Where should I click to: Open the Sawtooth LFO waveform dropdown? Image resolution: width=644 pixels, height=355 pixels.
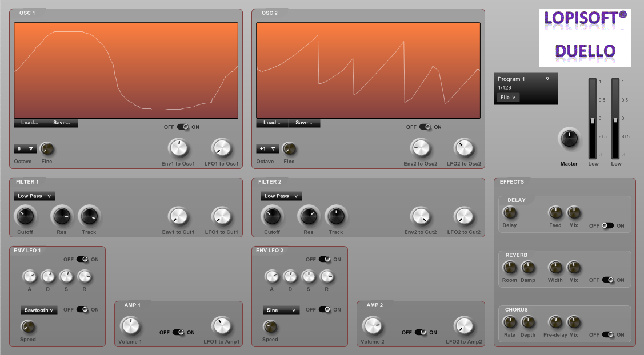click(x=39, y=310)
